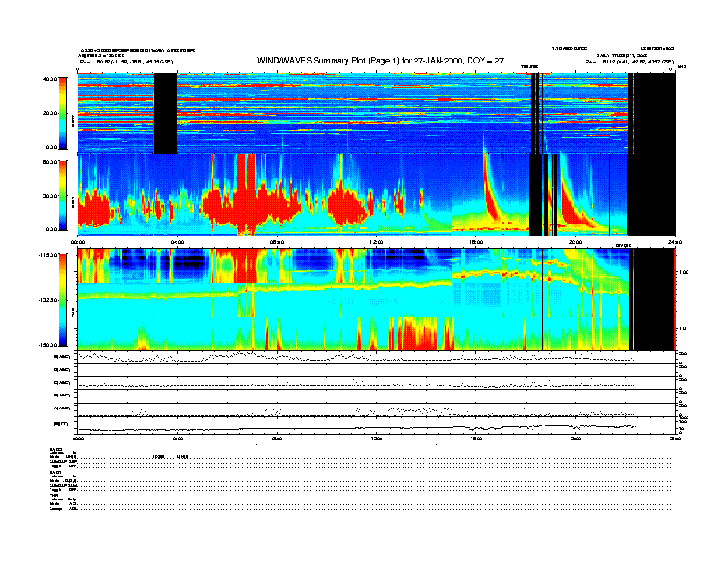
Task: Click the 12:00 tick under RAD1 panel
Action: pos(377,242)
